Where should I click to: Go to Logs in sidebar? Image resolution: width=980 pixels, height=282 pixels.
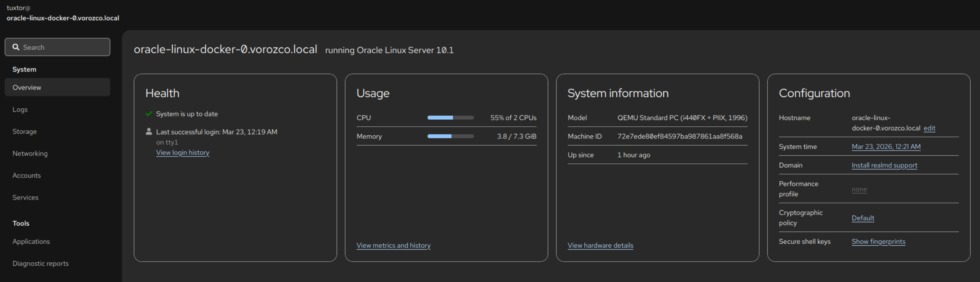coord(20,110)
